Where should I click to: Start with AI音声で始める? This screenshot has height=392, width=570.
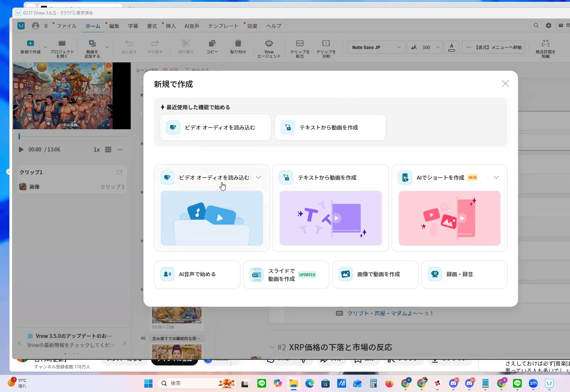pyautogui.click(x=197, y=275)
